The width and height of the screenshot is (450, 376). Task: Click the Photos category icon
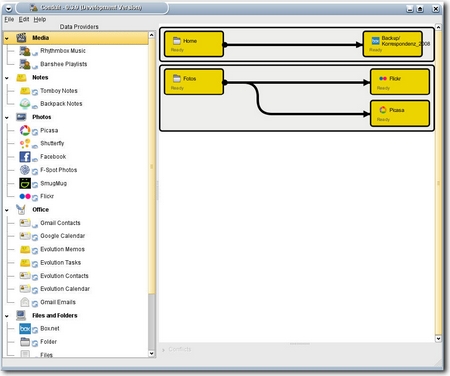click(21, 117)
